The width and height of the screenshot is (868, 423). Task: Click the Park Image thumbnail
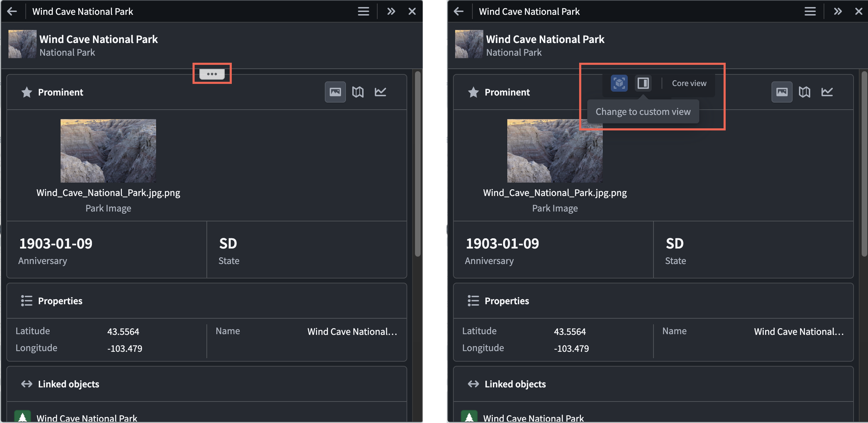pos(108,151)
